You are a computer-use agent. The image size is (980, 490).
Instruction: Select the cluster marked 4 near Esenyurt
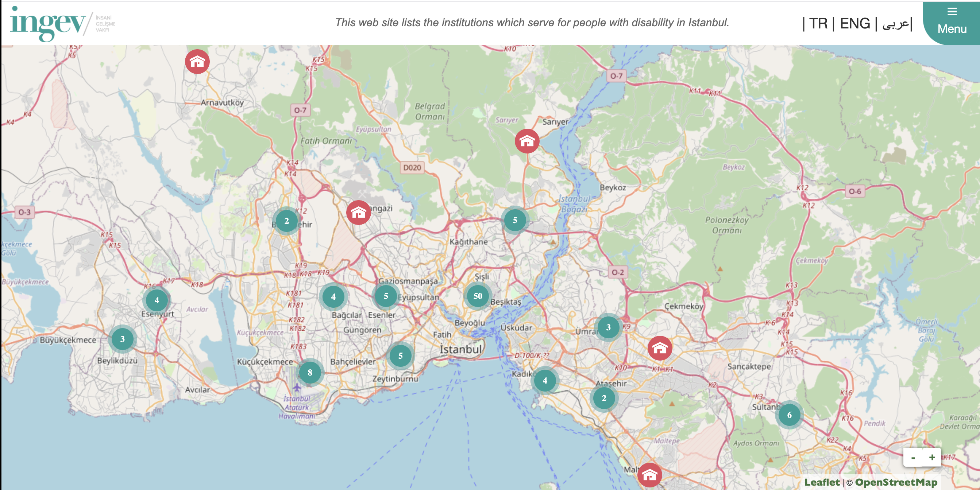pyautogui.click(x=157, y=300)
